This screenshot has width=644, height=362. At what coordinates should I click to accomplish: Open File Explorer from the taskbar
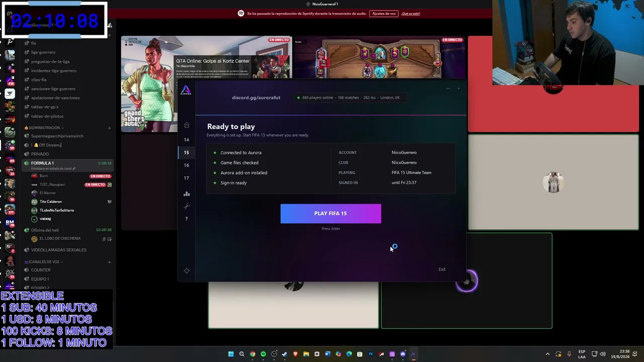306,354
